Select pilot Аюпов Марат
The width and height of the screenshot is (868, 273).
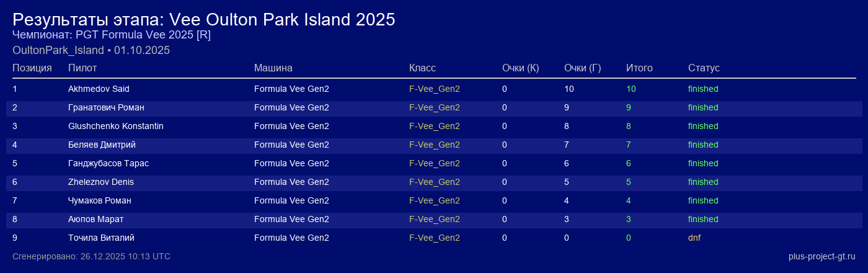point(95,219)
